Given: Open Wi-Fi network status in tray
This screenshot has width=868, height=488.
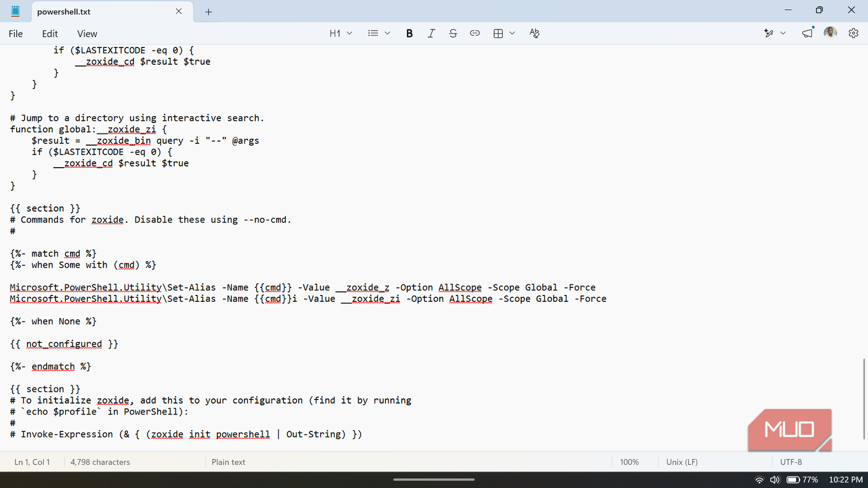Looking at the screenshot, I should [759, 480].
